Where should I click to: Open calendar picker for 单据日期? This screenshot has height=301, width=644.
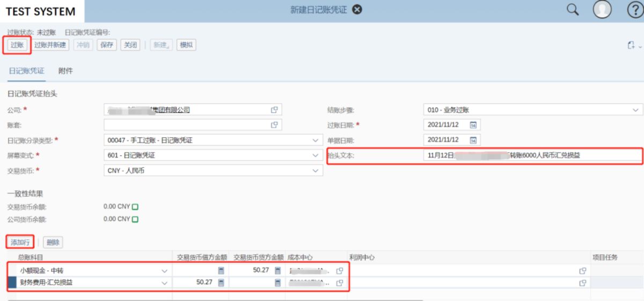(x=473, y=140)
